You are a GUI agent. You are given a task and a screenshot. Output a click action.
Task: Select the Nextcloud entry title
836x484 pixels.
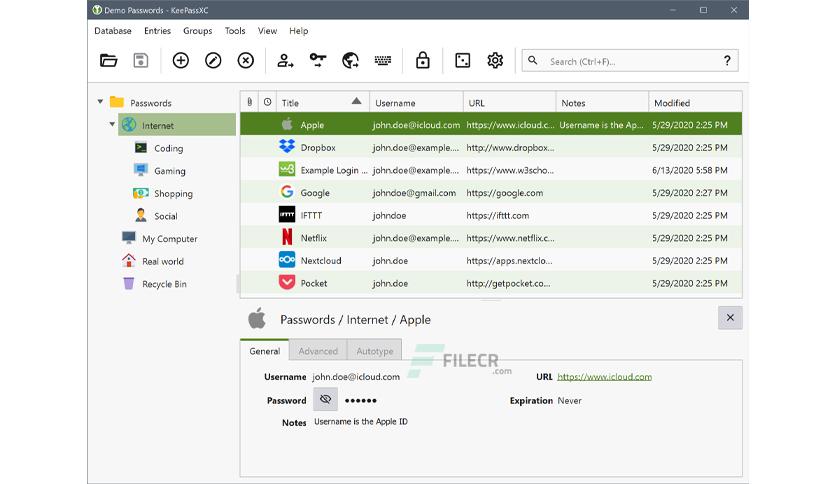[321, 261]
